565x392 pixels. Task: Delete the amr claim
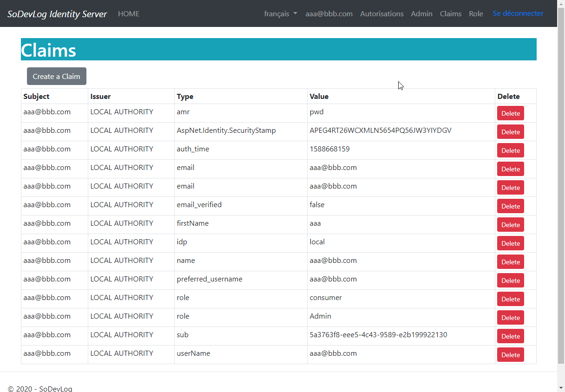click(510, 113)
